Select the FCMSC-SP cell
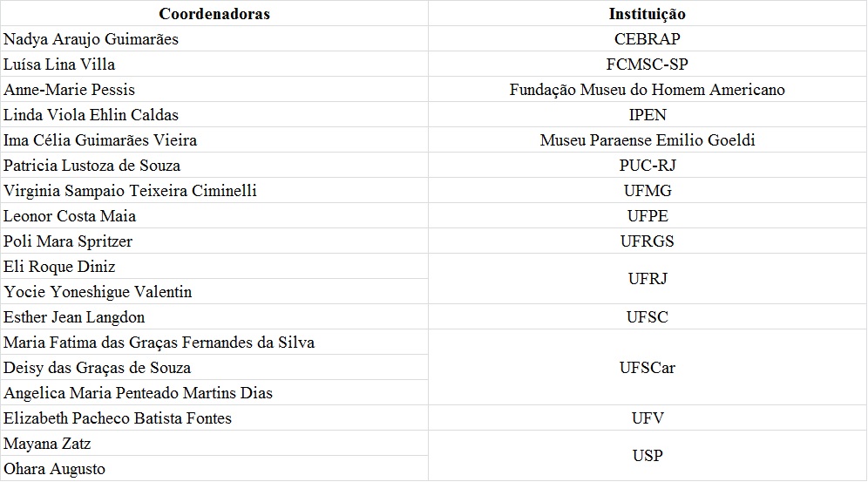 point(648,64)
